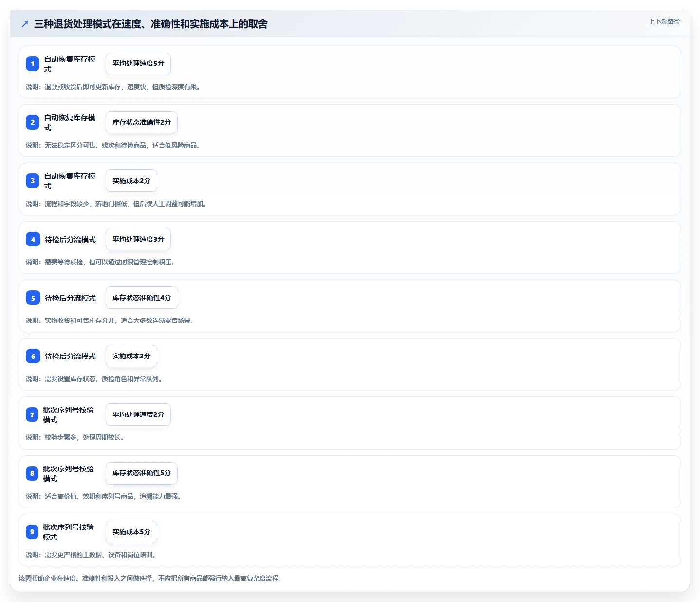Click the footer note starting 该图帮助企业
Screen dimensions: 700x602
pos(150,578)
